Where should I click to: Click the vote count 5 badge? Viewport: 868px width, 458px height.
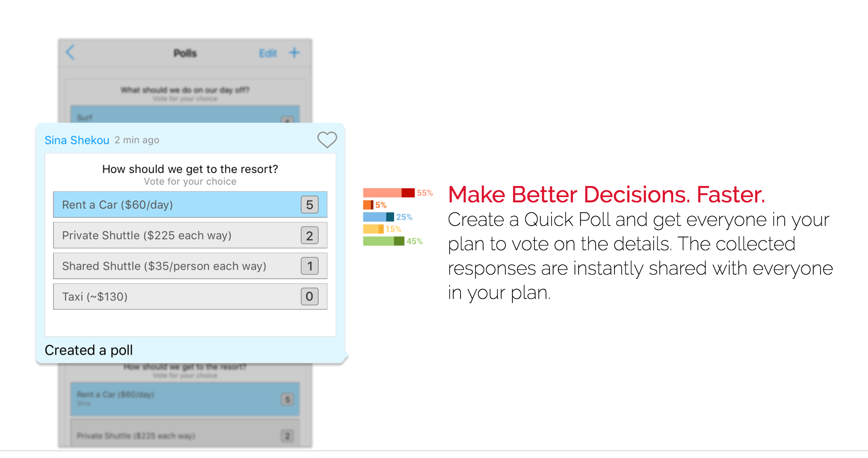click(x=310, y=205)
